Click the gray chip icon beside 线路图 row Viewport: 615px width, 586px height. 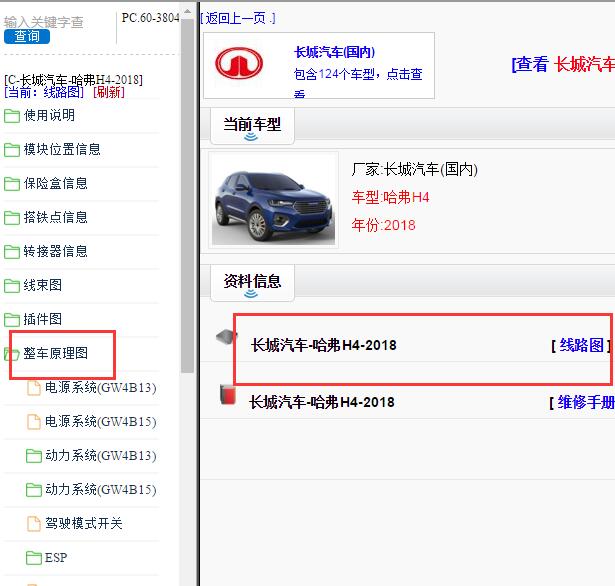(227, 337)
